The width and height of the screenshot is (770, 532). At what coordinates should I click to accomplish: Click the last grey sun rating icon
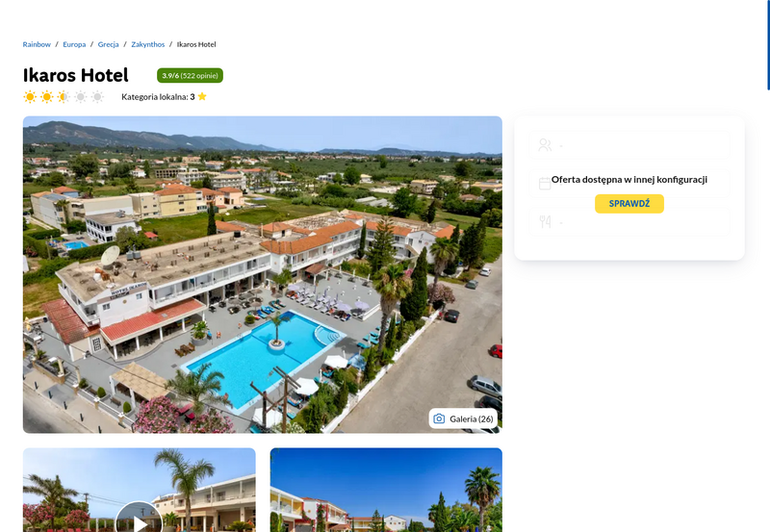pyautogui.click(x=98, y=96)
